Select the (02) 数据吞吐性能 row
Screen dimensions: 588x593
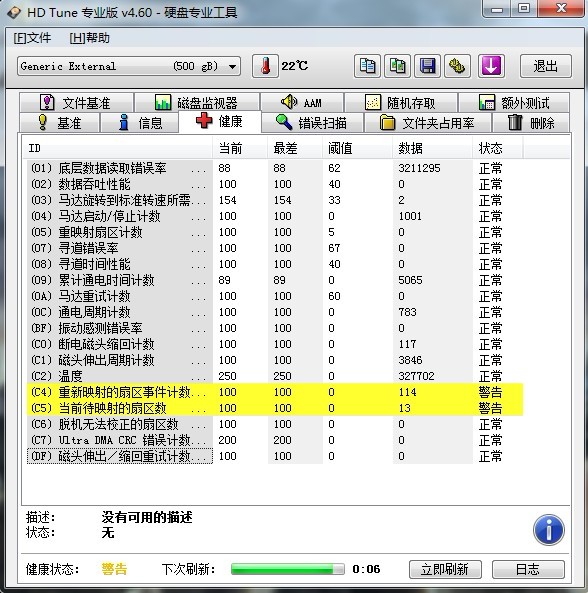coord(275,184)
